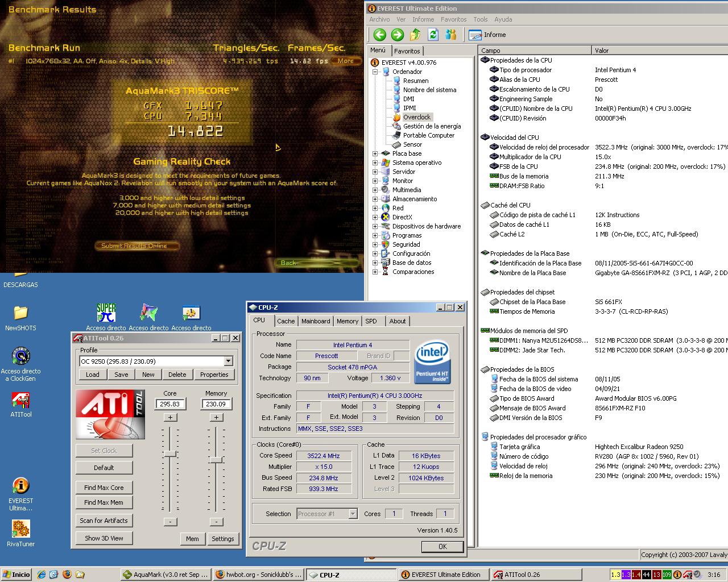Open the ATITool desktop shortcut

click(20, 404)
